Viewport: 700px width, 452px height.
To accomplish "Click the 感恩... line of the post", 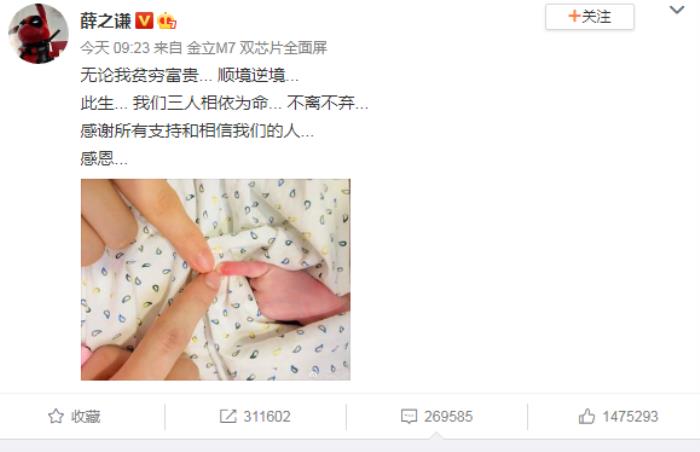I will [104, 158].
